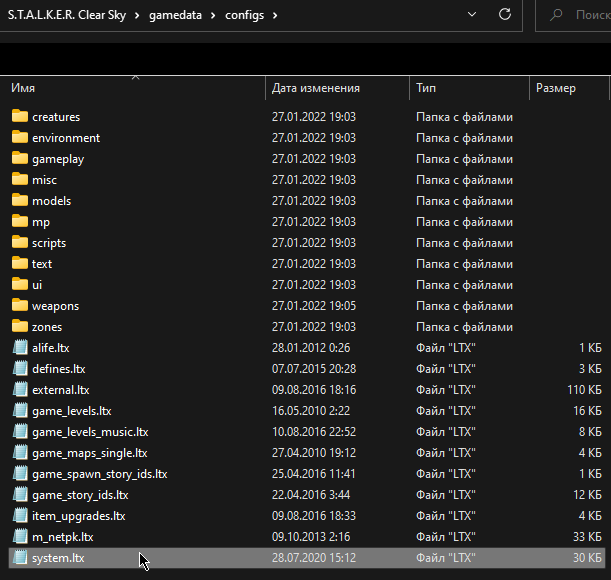Click the item_upgrades.ltx file icon

click(x=20, y=516)
